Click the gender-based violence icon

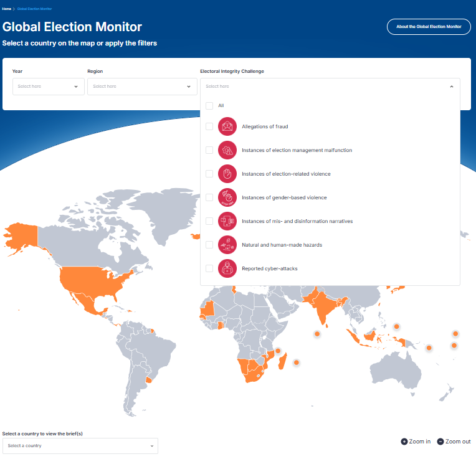pos(227,197)
